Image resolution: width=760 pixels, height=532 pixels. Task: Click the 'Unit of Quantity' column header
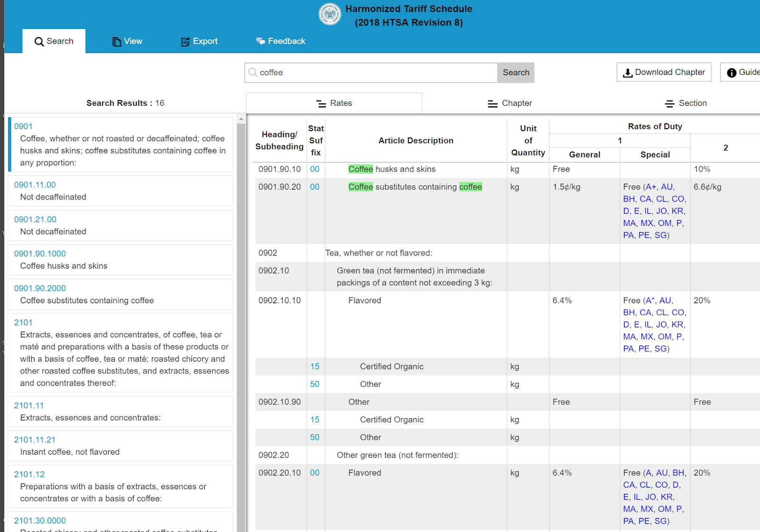(528, 140)
